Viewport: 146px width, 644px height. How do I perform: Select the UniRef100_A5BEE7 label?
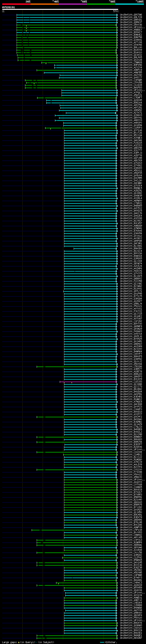[131, 30]
